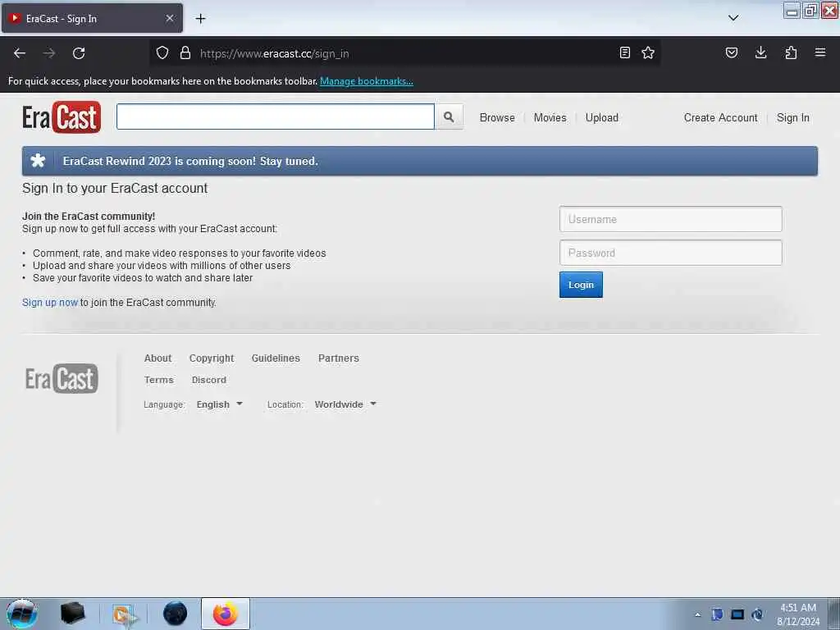Click the browser back arrow
840x630 pixels.
(20, 53)
